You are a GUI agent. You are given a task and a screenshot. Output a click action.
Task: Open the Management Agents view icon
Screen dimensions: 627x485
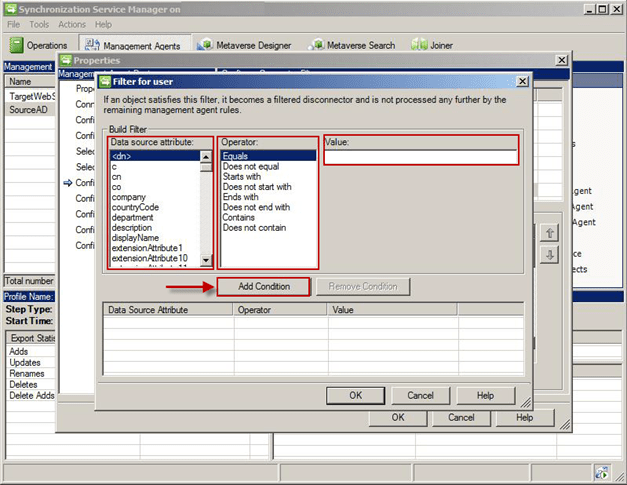90,45
